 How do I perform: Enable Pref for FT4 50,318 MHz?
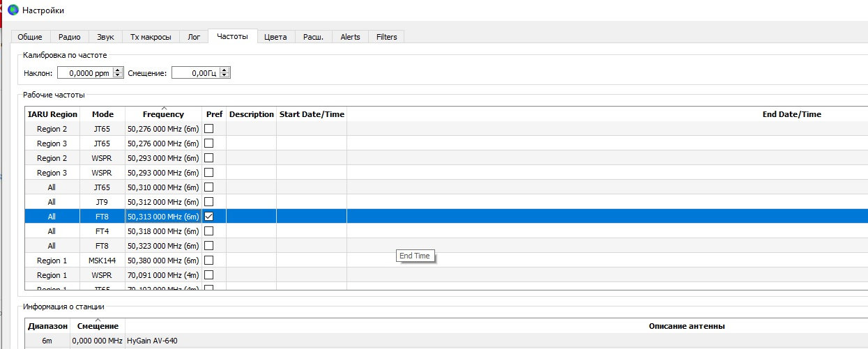208,231
